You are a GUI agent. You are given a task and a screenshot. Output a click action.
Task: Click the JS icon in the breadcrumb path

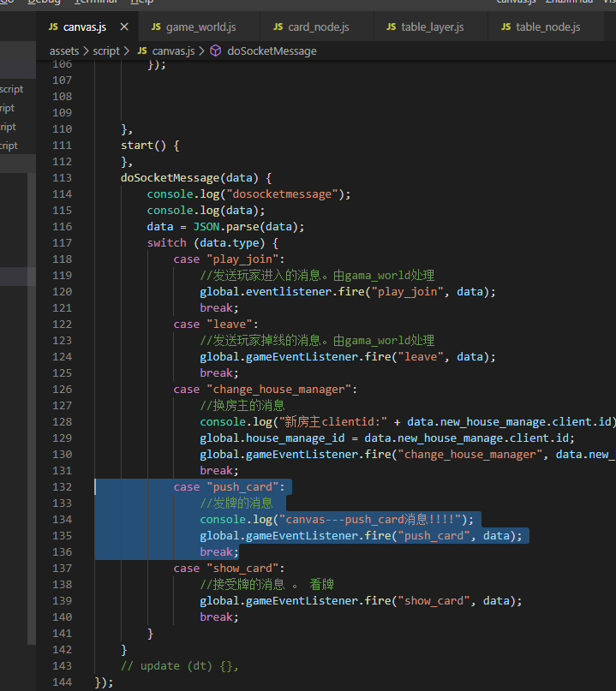click(x=142, y=51)
